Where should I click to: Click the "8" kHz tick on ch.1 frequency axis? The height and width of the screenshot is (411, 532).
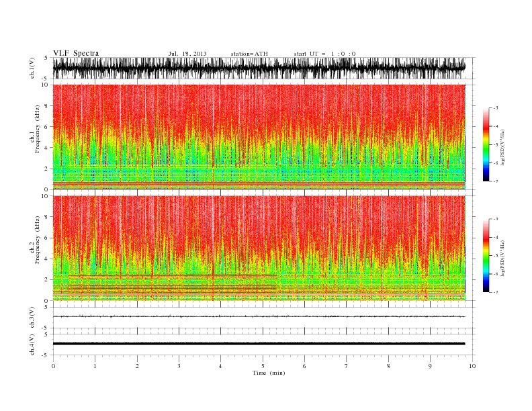pyautogui.click(x=46, y=106)
